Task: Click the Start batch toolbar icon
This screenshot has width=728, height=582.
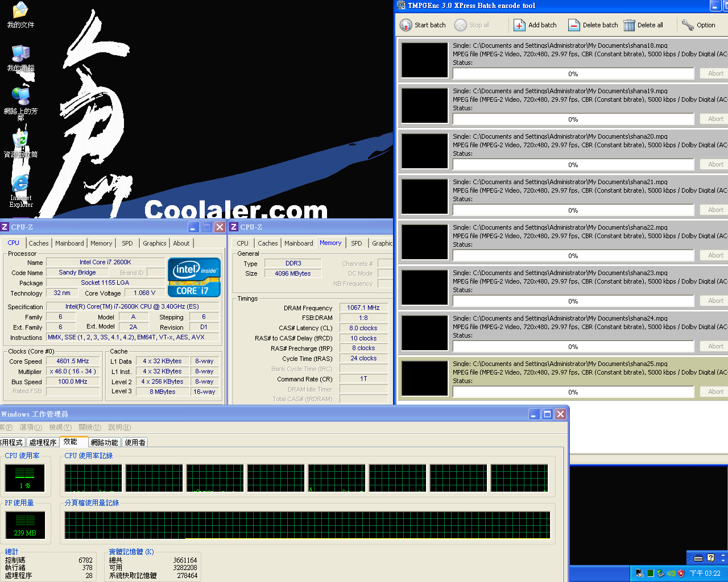Action: [x=406, y=25]
